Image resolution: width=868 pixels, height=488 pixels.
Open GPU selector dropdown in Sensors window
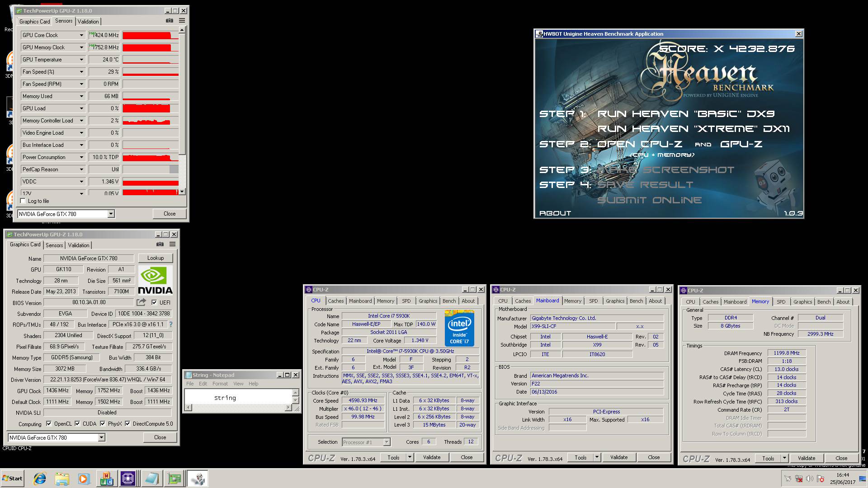click(x=111, y=214)
